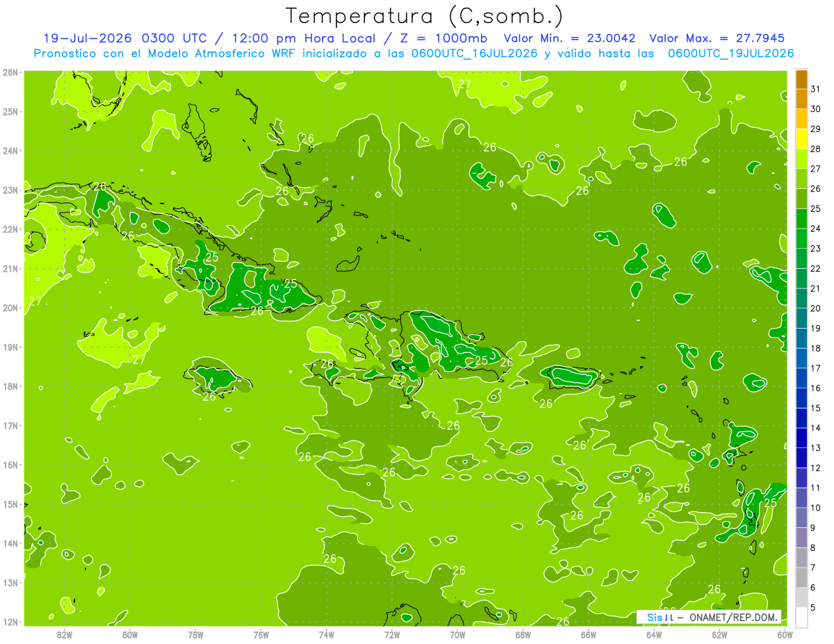Screen dimensions: 834x644
Task: Click the "0600UTC_16JUL2026" initialization time
Action: click(475, 53)
